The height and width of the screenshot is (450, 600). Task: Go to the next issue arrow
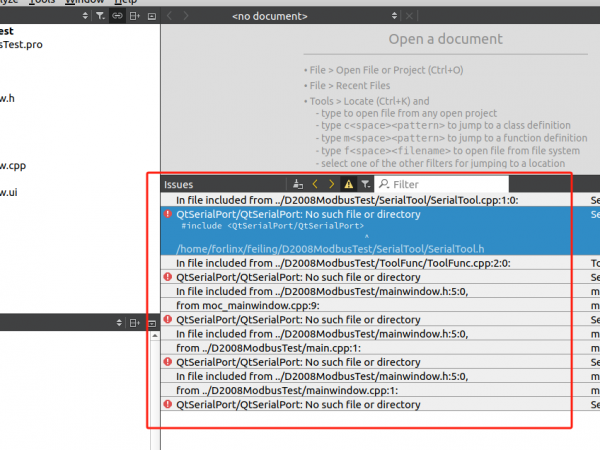[x=331, y=184]
